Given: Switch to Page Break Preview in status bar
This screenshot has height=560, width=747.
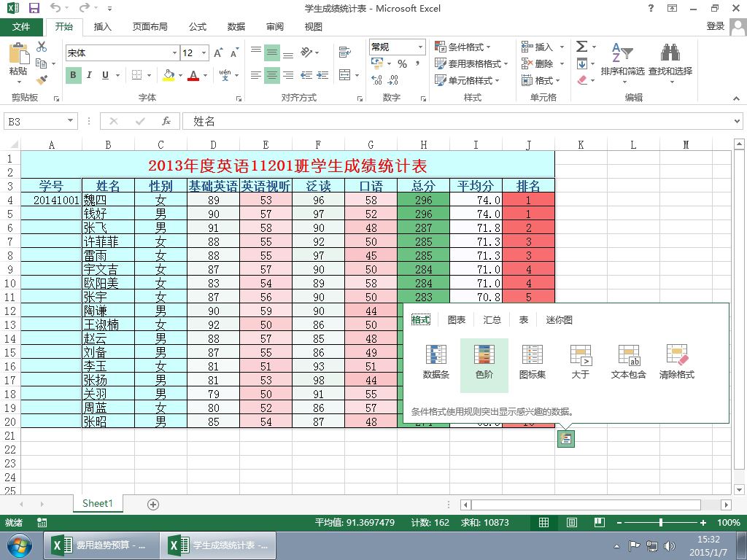Looking at the screenshot, I should click(600, 522).
